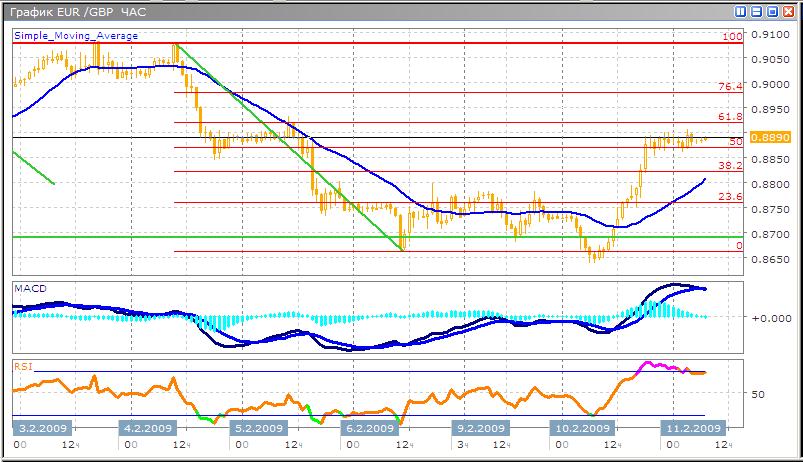Select the MACD indicator label
The image size is (803, 462).
click(29, 288)
